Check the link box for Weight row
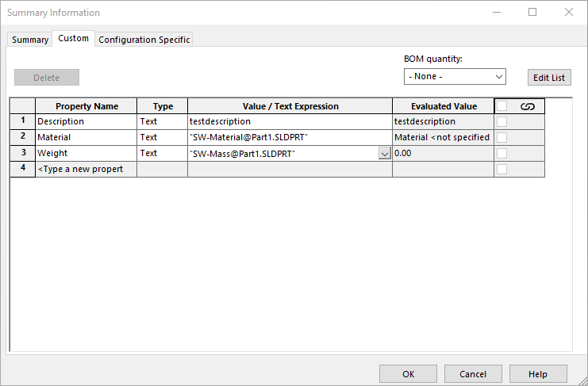Image resolution: width=588 pixels, height=386 pixels. tap(502, 154)
